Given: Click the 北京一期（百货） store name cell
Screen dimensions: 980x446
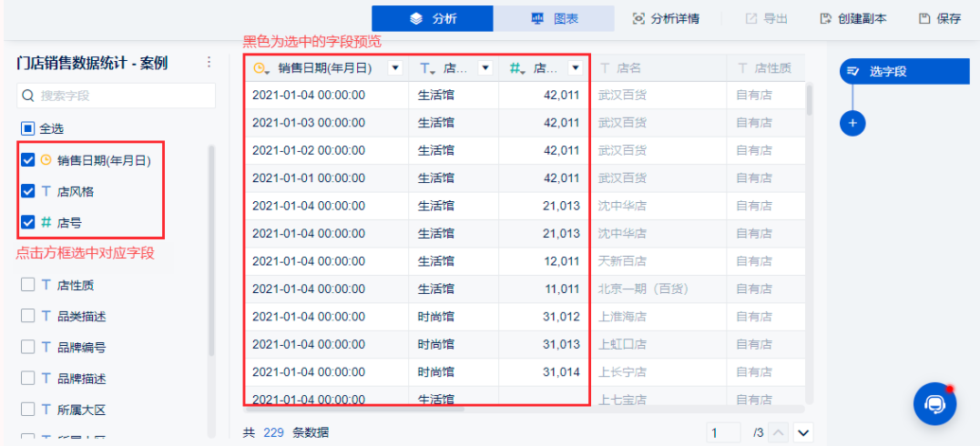Looking at the screenshot, I should (x=658, y=289).
